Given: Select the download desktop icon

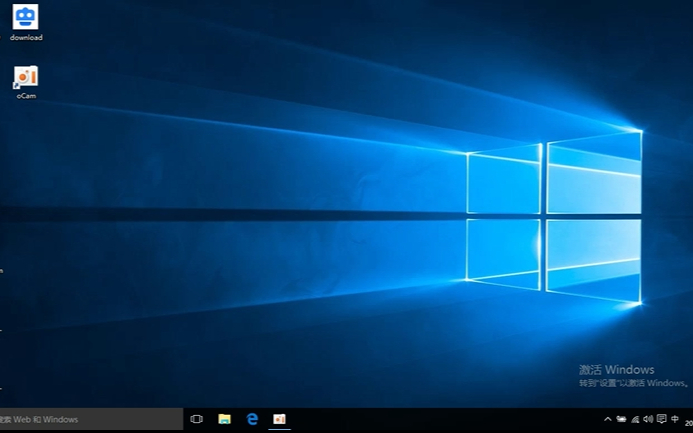Looking at the screenshot, I should click(26, 23).
